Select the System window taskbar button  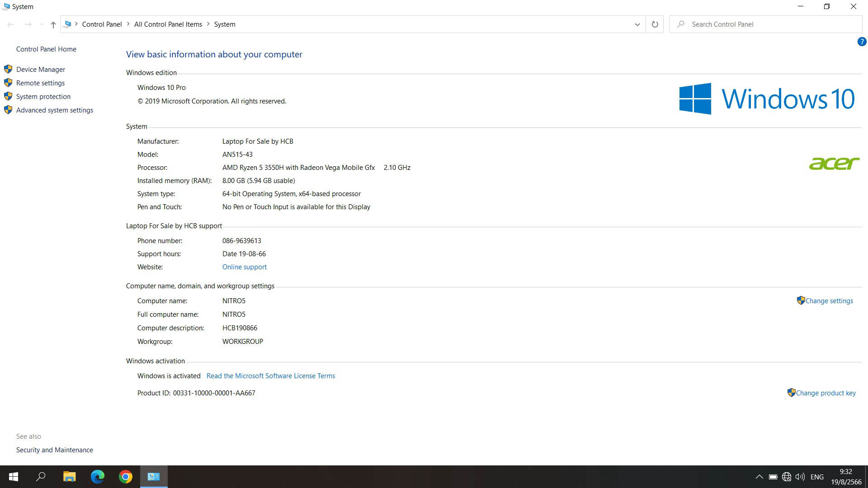(154, 477)
